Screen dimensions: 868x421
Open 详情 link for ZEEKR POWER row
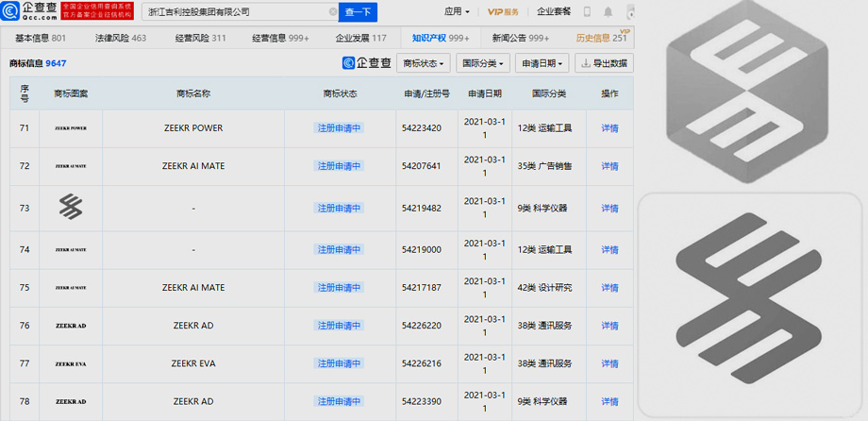coord(609,127)
